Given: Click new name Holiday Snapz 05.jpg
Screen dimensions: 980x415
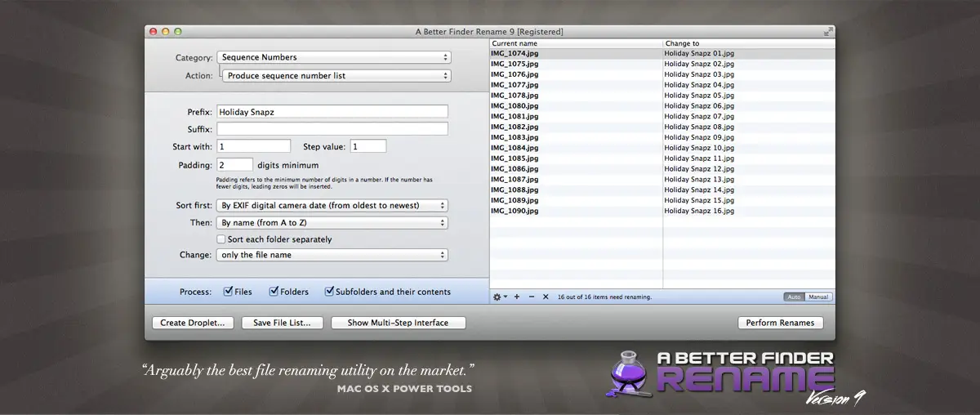Looking at the screenshot, I should click(699, 96).
